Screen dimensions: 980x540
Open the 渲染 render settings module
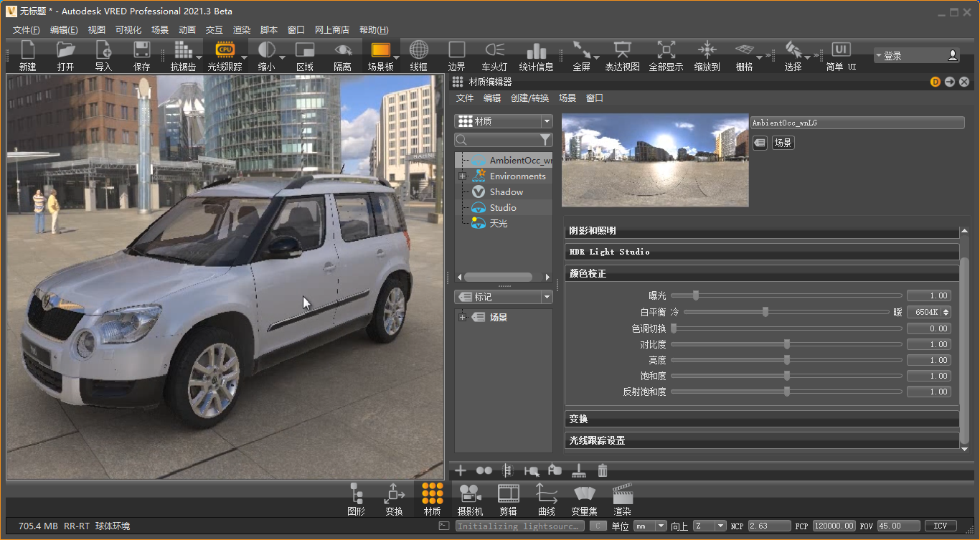coord(623,499)
